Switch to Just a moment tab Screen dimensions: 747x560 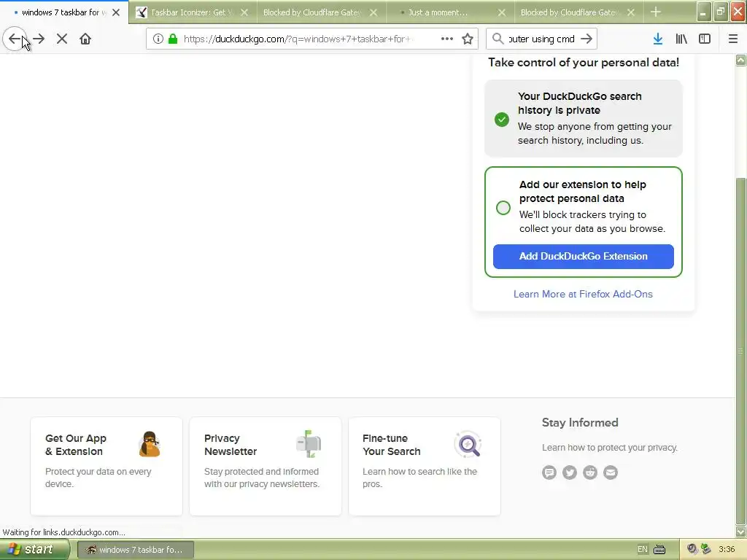point(438,12)
